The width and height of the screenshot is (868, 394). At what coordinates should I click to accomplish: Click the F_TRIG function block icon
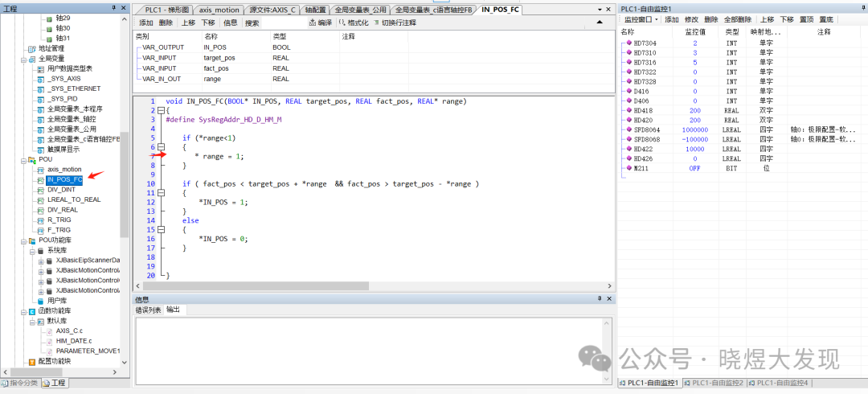[x=40, y=230]
